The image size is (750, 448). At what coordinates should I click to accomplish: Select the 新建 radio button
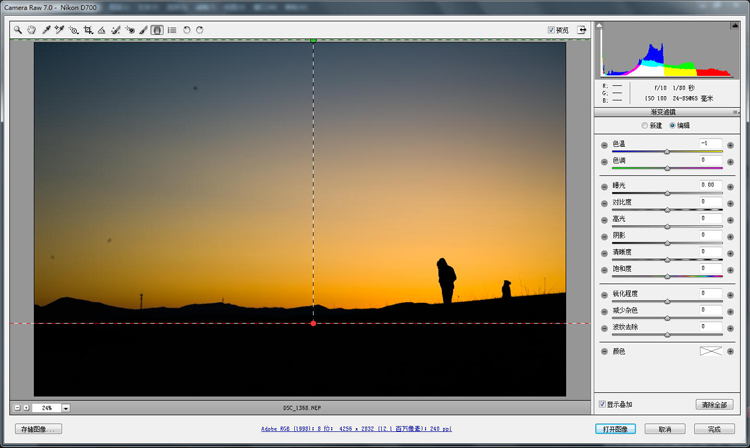(x=644, y=125)
